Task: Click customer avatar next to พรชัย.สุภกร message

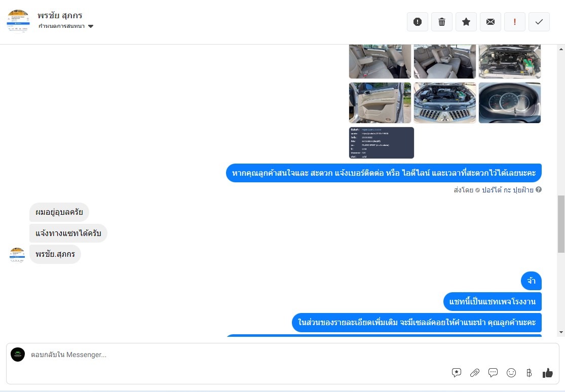Action: pyautogui.click(x=17, y=255)
